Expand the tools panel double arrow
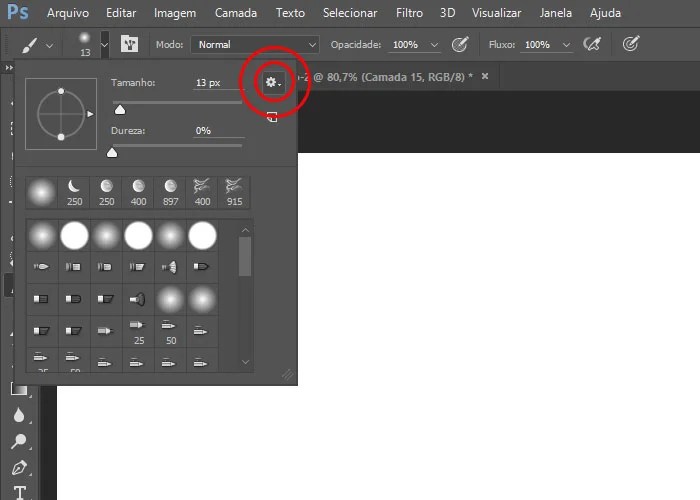Screen dimensions: 700x500 [x=9, y=67]
